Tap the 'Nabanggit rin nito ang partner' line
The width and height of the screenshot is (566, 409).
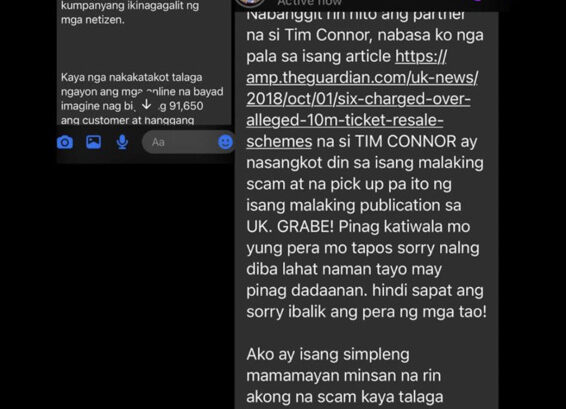tap(356, 15)
